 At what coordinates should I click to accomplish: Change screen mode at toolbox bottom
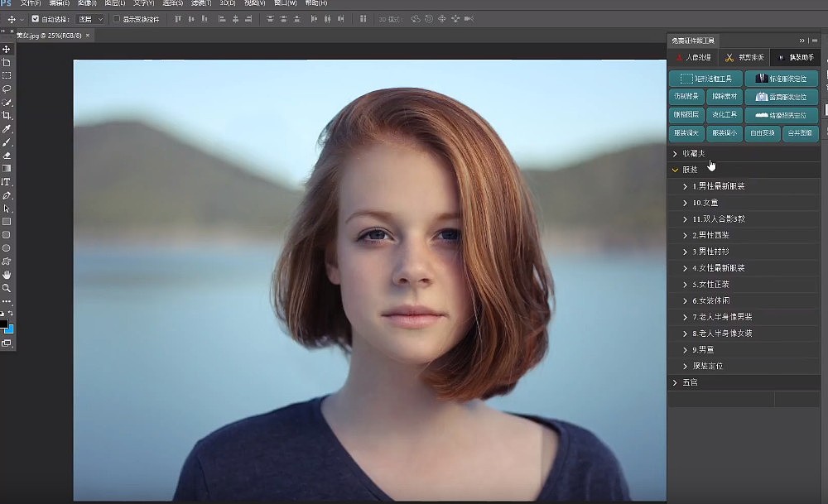click(x=7, y=343)
